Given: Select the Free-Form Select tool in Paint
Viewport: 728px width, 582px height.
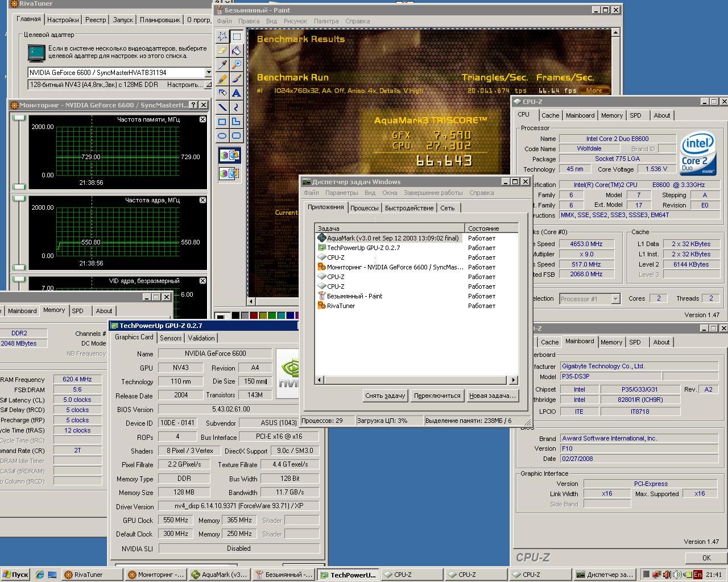Looking at the screenshot, I should click(222, 36).
